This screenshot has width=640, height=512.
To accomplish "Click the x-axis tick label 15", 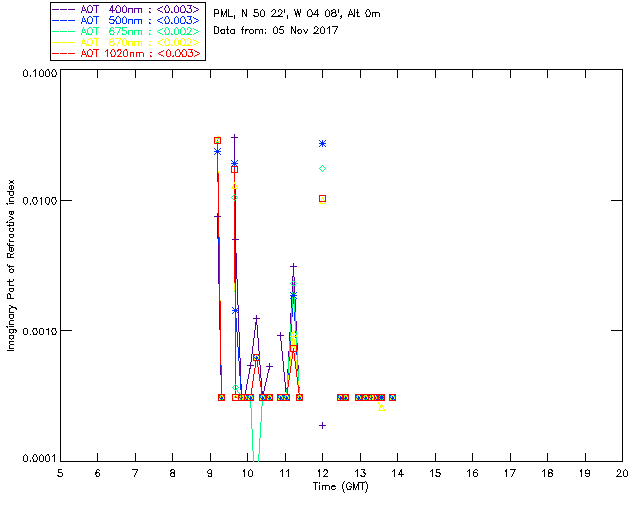I will pos(435,473).
